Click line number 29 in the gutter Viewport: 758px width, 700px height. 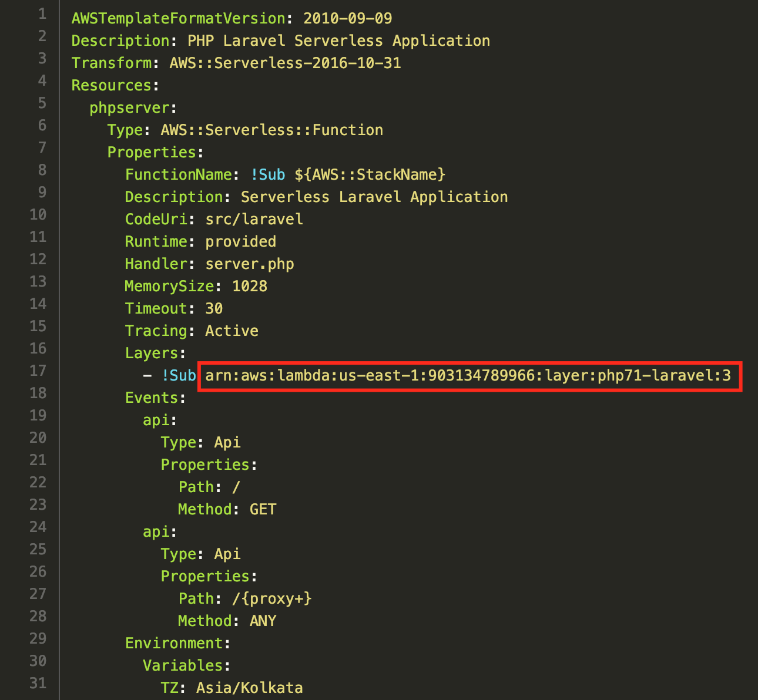(38, 638)
